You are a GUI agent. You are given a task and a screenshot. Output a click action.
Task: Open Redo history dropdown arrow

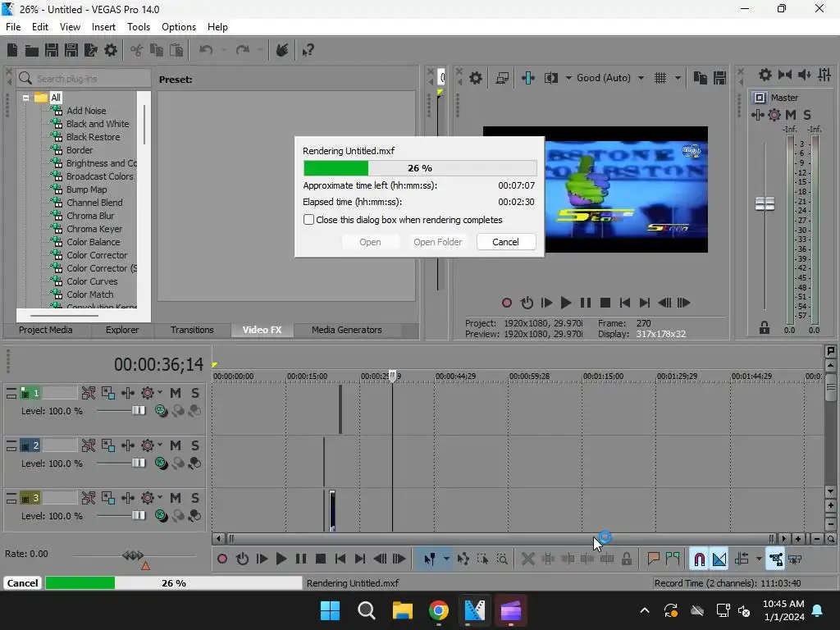[260, 50]
